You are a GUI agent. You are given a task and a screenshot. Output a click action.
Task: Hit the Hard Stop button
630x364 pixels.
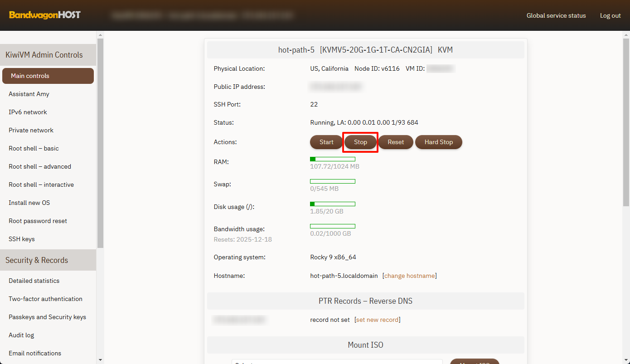click(438, 142)
